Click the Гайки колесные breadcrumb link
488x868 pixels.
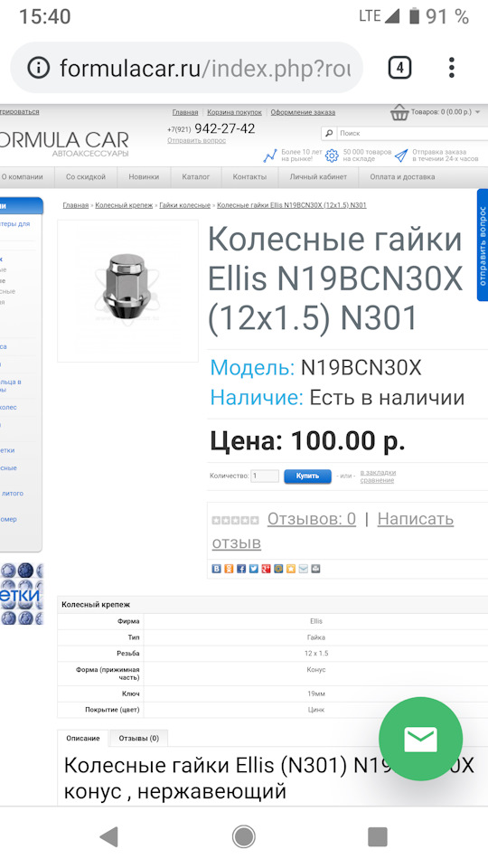coord(184,205)
